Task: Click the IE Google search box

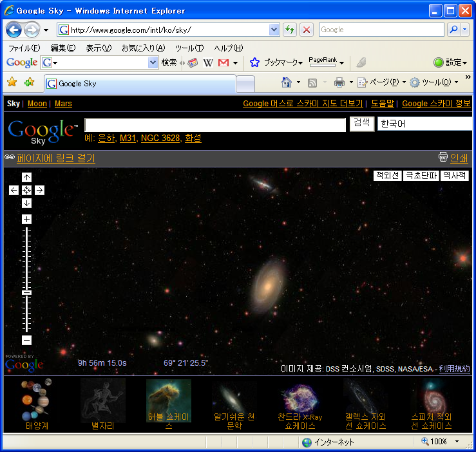Action: [x=381, y=30]
